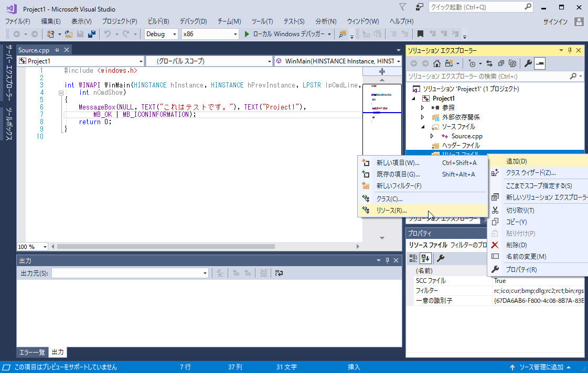
Task: Select 既存の項目(G)... menu entry
Action: [423, 174]
